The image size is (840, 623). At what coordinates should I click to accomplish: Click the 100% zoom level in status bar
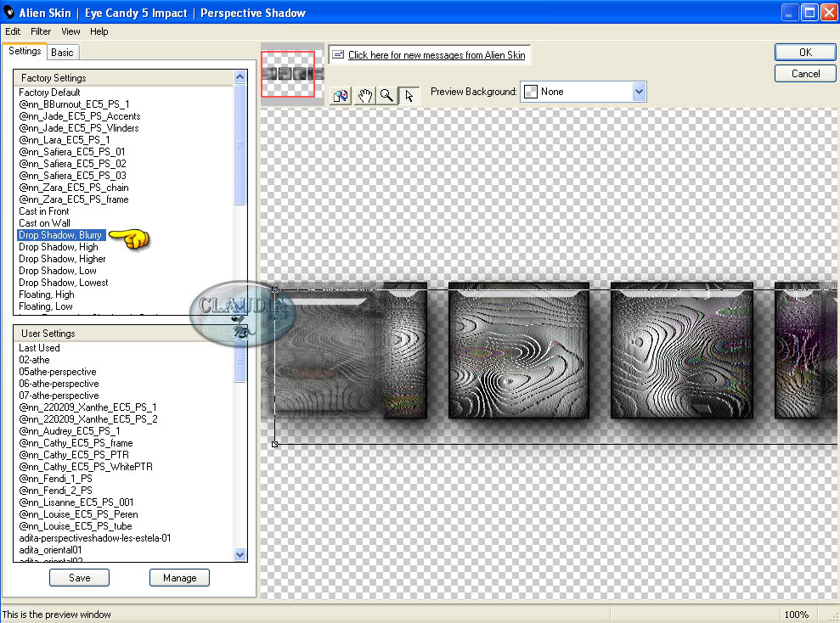point(796,615)
